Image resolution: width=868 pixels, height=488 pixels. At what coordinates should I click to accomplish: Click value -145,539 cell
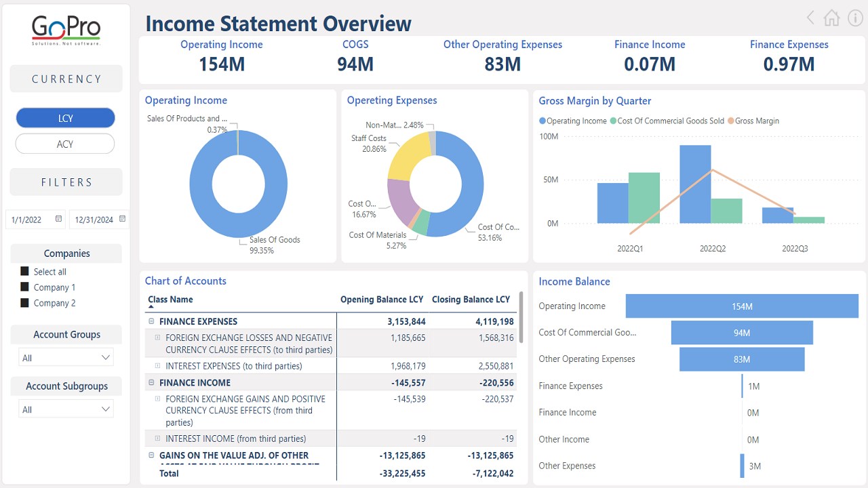pyautogui.click(x=410, y=399)
